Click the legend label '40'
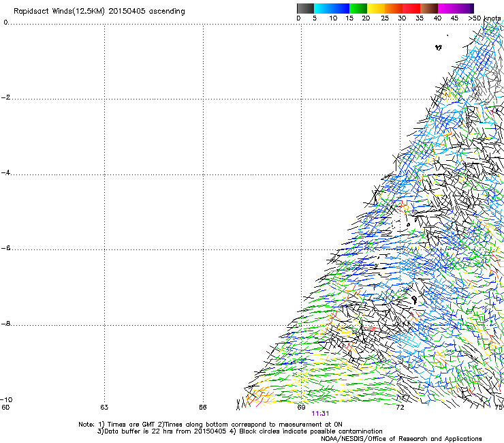504x443 pixels. tap(437, 18)
